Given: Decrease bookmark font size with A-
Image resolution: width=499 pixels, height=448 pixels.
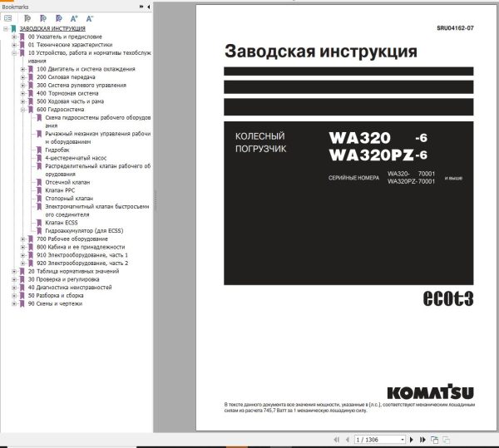Looking at the screenshot, I should (90, 18).
